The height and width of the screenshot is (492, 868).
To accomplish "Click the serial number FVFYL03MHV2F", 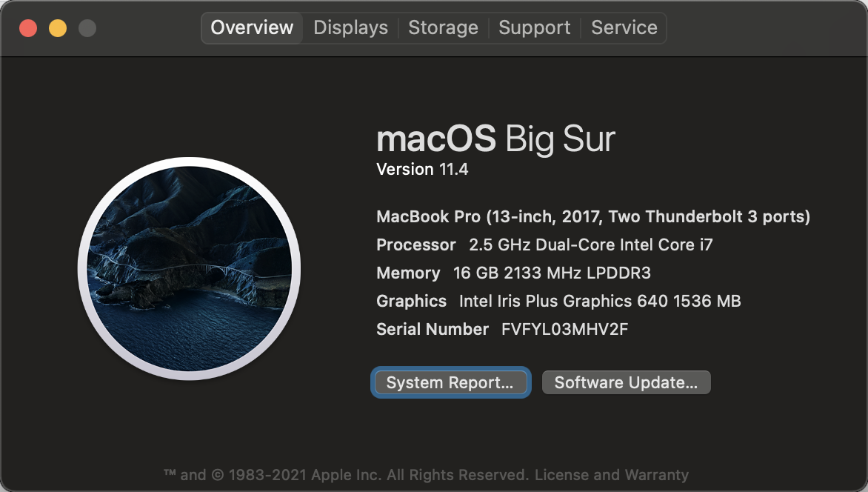I will coord(564,329).
